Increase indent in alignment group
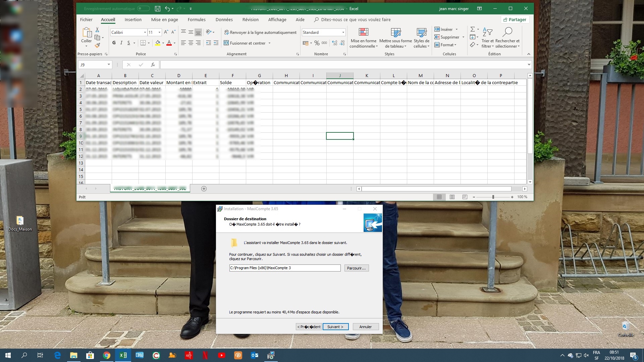The width and height of the screenshot is (644, 362). (216, 43)
